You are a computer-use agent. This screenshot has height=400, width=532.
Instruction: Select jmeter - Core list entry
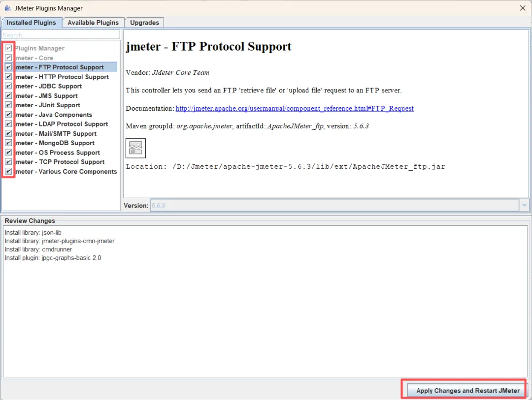point(34,58)
